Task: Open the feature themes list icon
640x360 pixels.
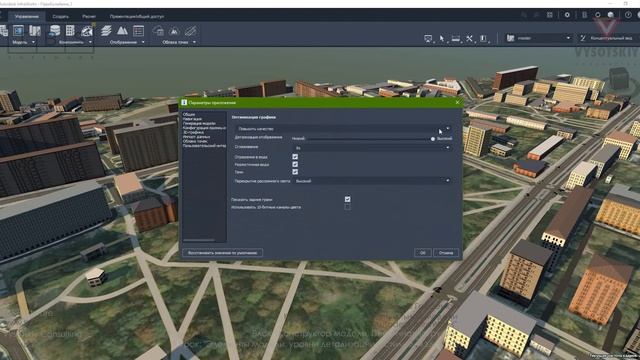Action: (138, 31)
